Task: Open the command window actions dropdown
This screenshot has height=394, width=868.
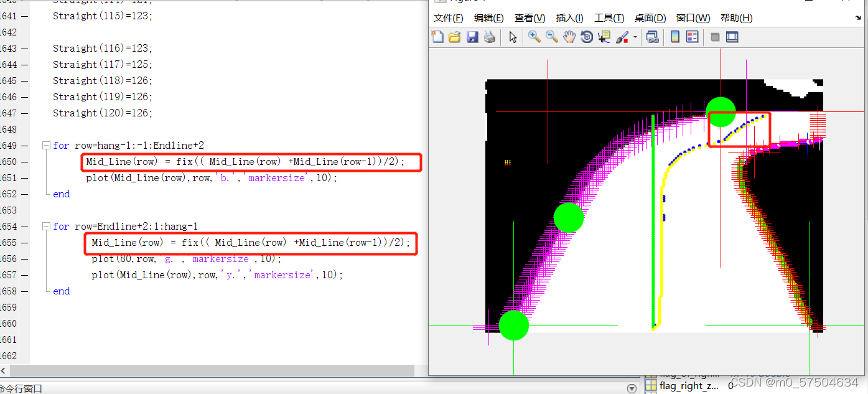Action: [632, 388]
